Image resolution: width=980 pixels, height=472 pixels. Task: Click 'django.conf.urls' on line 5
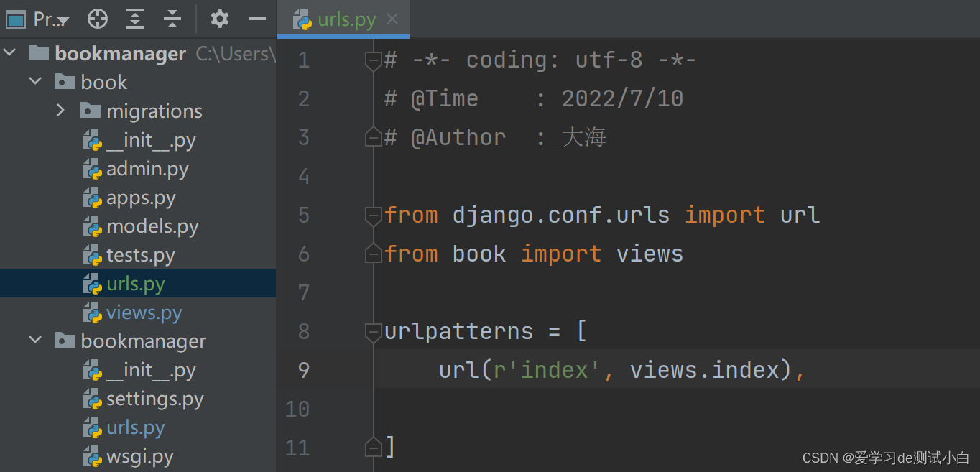(x=561, y=215)
